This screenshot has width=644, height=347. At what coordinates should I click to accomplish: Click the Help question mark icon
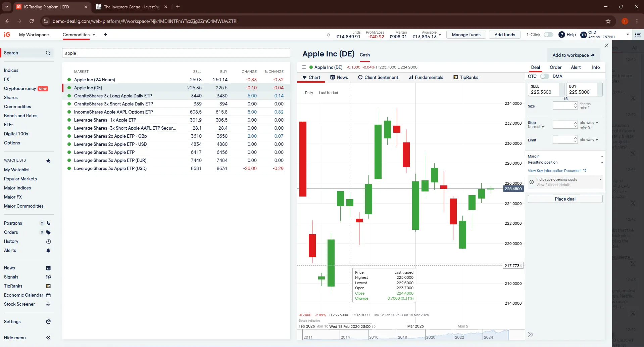pos(562,35)
